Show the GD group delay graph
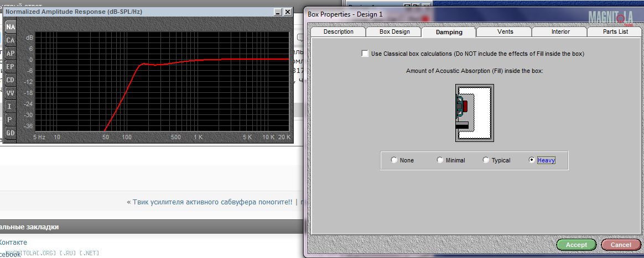 (x=10, y=133)
